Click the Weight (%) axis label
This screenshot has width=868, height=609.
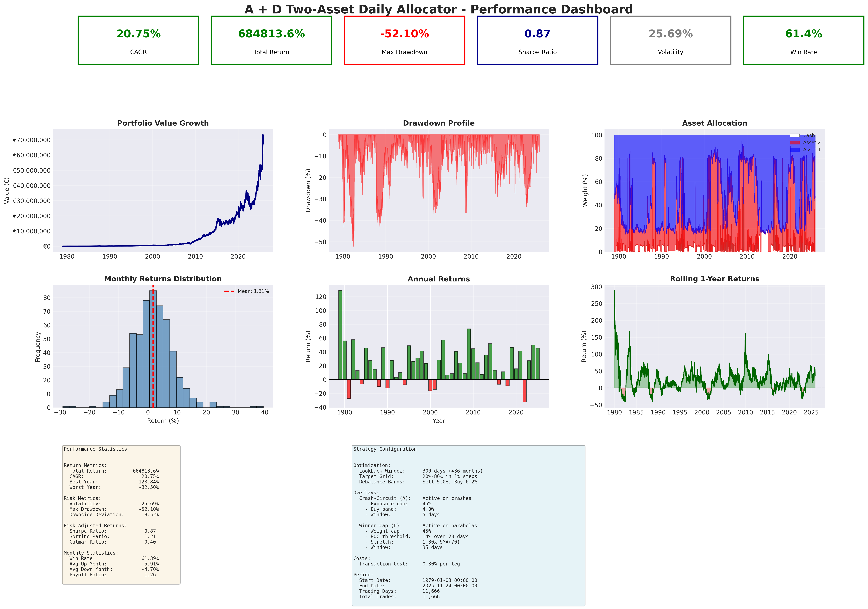click(x=585, y=190)
